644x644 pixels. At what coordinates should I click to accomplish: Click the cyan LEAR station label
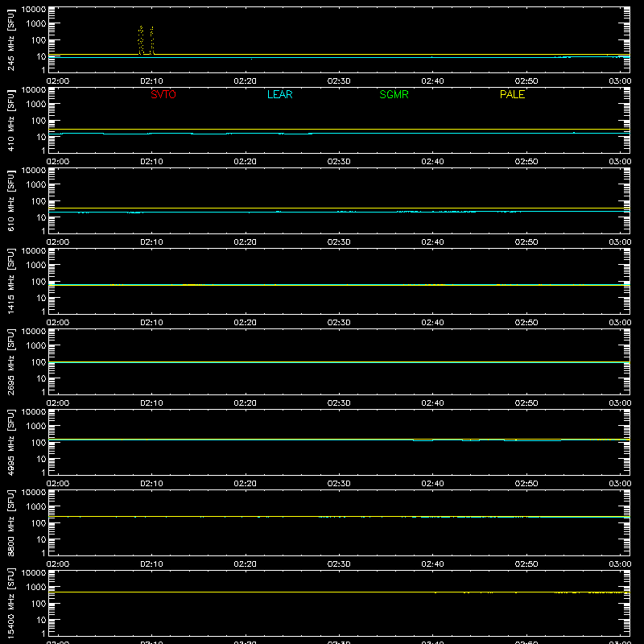279,94
